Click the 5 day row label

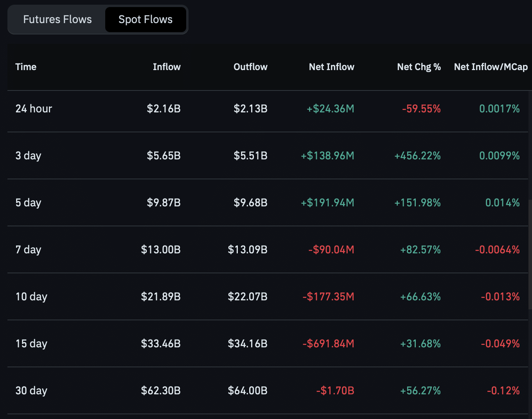pyautogui.click(x=28, y=203)
